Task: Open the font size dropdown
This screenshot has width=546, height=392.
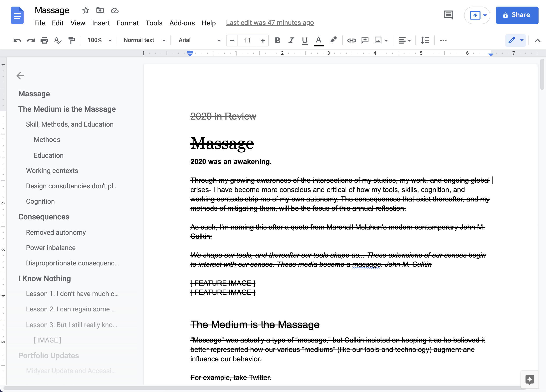Action: click(247, 40)
